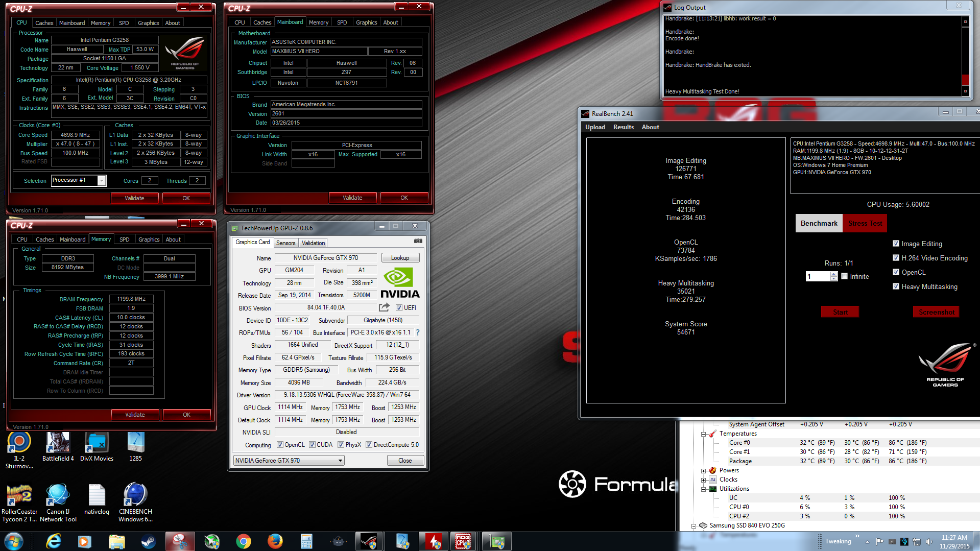
Task: Open the Windows Start menu
Action: (x=13, y=541)
